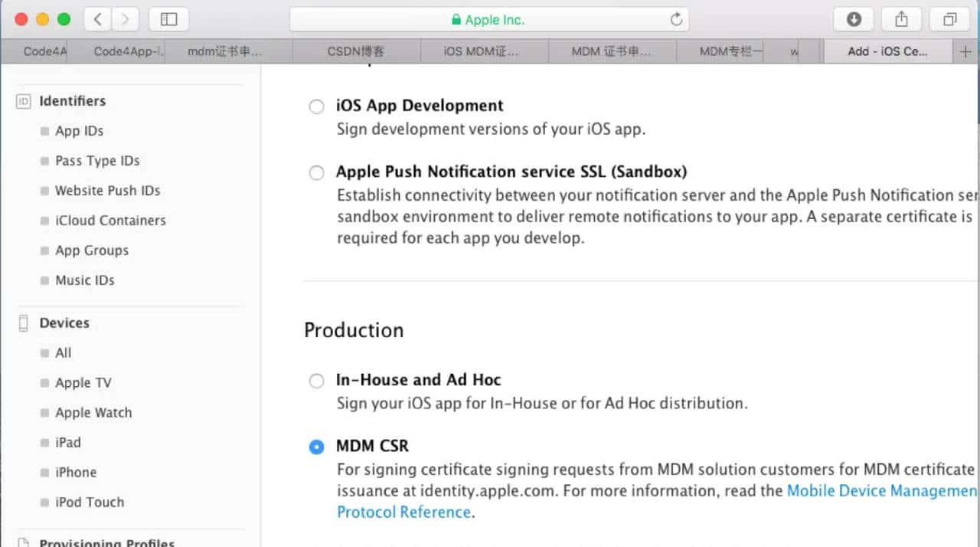The height and width of the screenshot is (547, 980).
Task: Open Safari's Downloads list icon
Action: 853,19
